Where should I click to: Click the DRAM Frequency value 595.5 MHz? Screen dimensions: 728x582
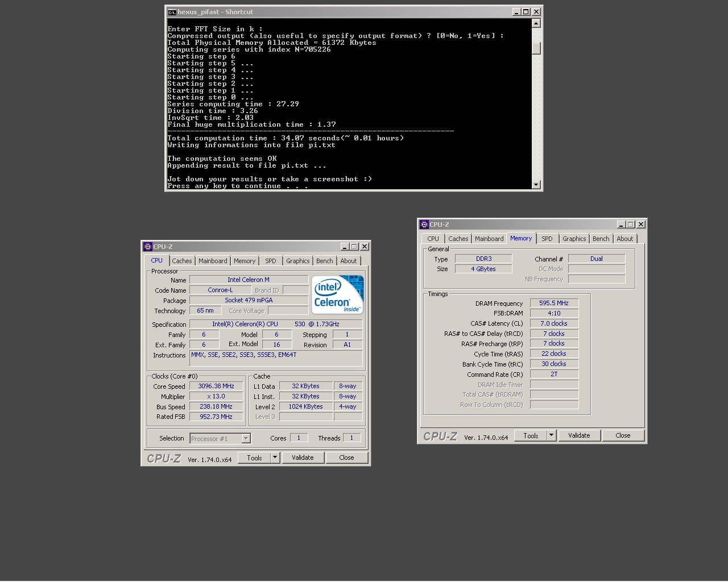(x=555, y=303)
